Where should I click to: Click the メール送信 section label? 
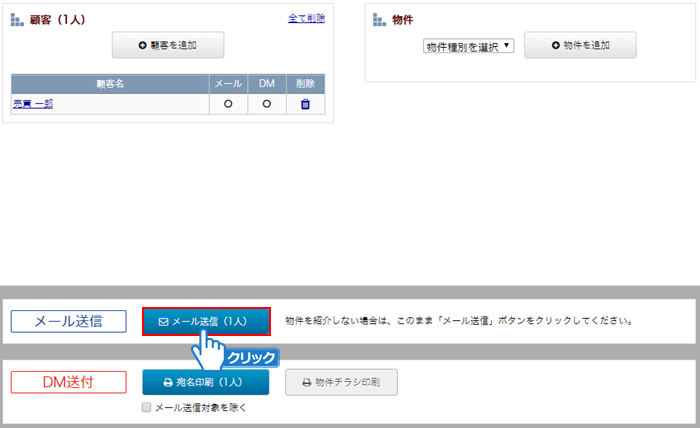pyautogui.click(x=69, y=321)
